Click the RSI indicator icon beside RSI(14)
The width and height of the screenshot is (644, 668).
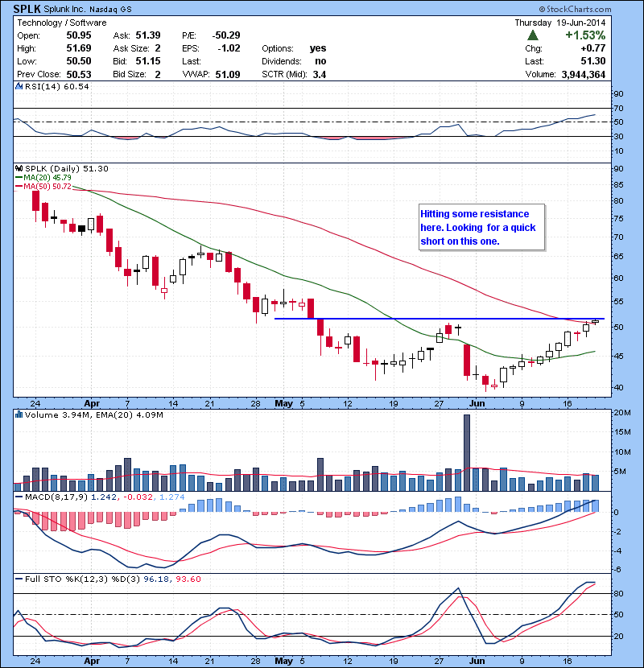point(19,86)
